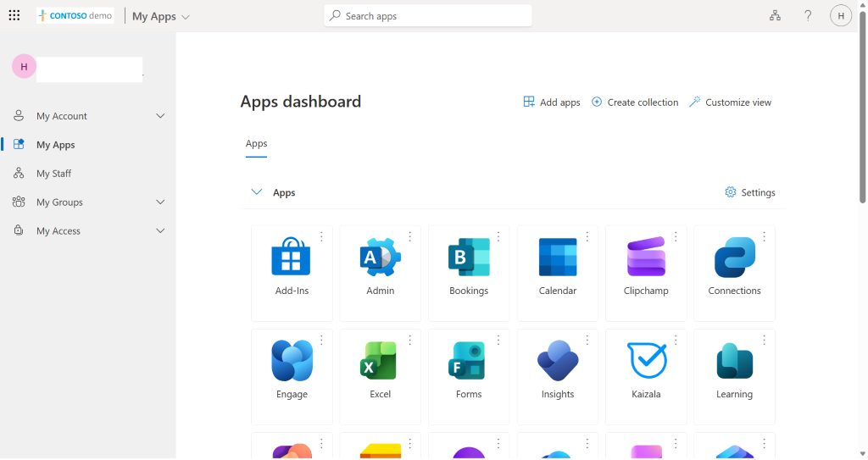Viewport: 868px width, 460px height.
Task: Open more options for Engage tile
Action: [x=321, y=340]
